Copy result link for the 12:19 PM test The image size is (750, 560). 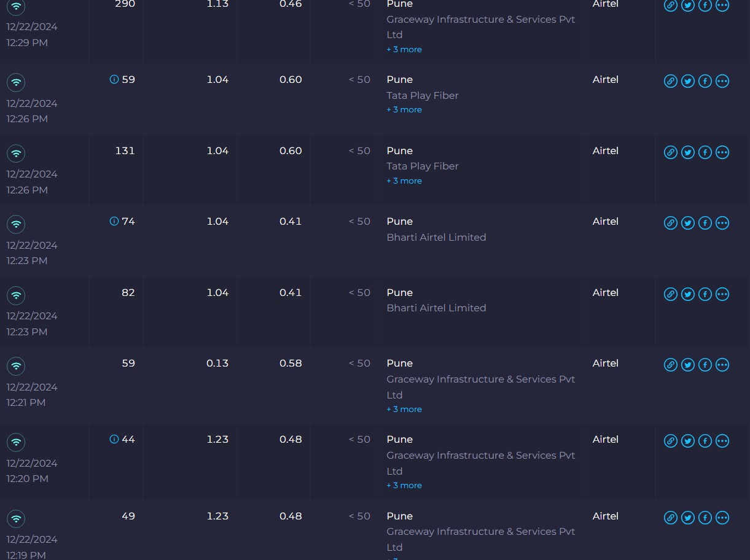tap(671, 518)
